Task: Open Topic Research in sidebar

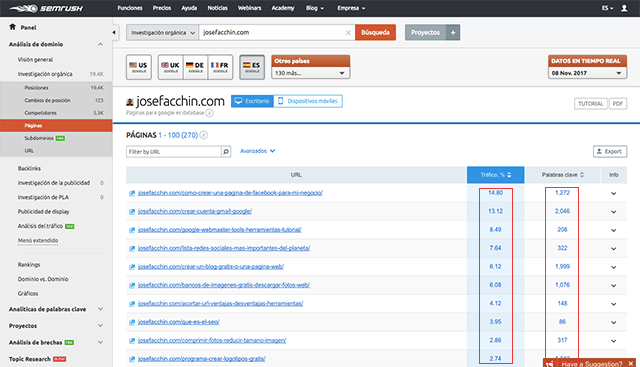Action: pos(30,359)
